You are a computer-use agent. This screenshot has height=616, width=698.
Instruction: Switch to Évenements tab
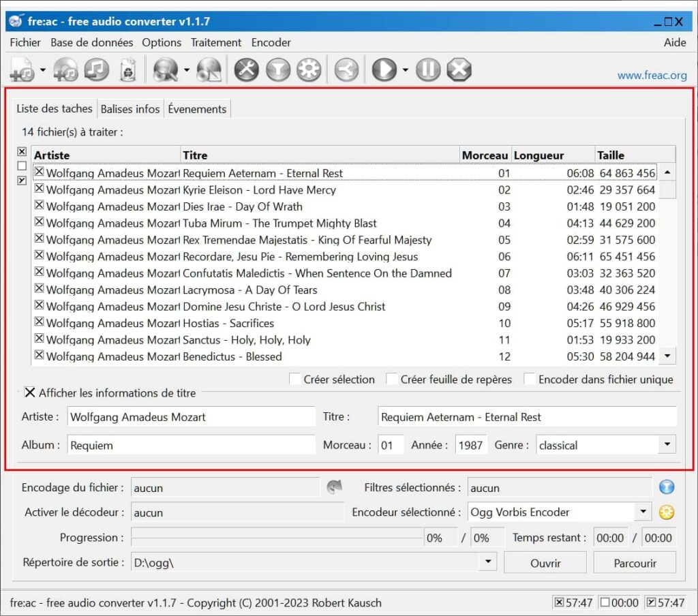click(x=197, y=108)
